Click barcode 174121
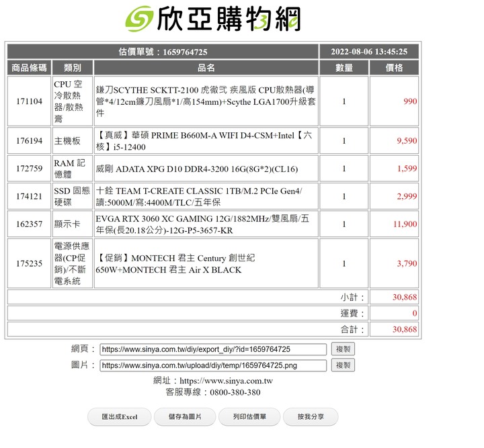Screen dimensions: 484x448 click(x=29, y=196)
